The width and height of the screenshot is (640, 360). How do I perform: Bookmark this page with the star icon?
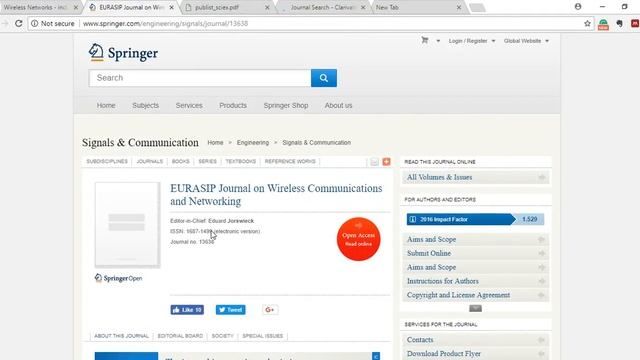coord(587,24)
